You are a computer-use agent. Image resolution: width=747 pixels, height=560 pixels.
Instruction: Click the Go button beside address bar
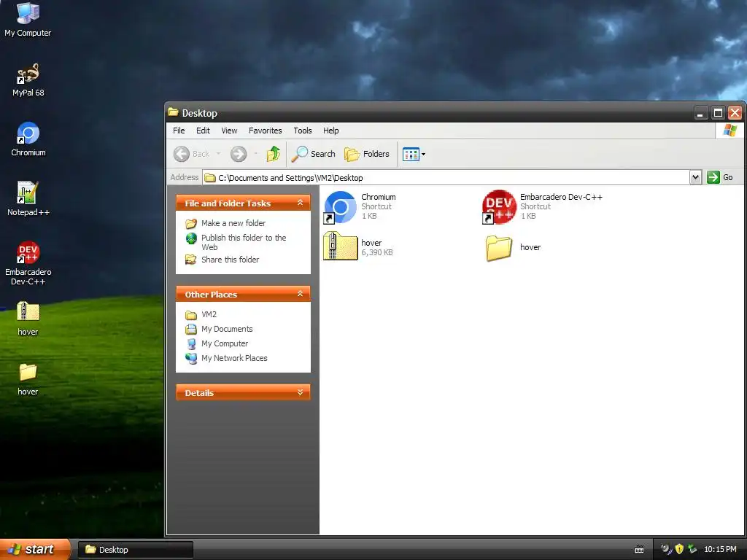(x=720, y=177)
